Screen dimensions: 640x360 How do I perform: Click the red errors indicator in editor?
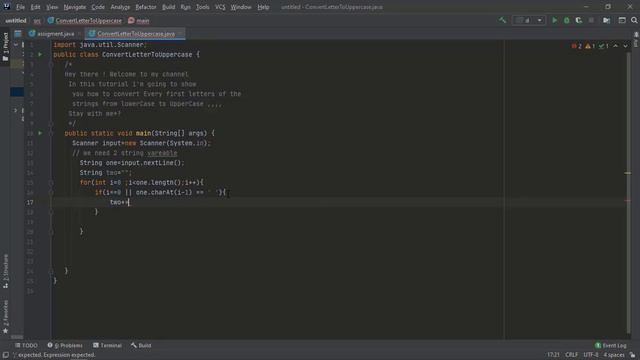pos(577,46)
